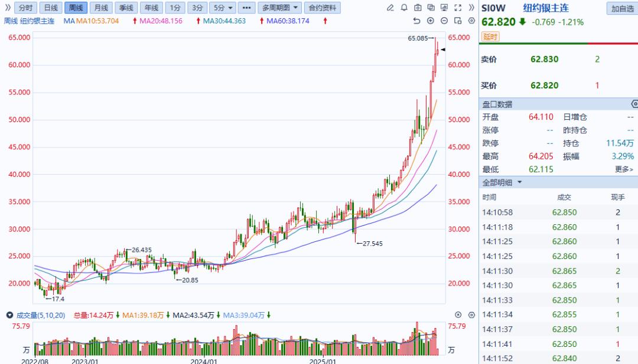Click the MA60:38.174 indicator label
Screen dimensions: 638x364
pyautogui.click(x=288, y=21)
